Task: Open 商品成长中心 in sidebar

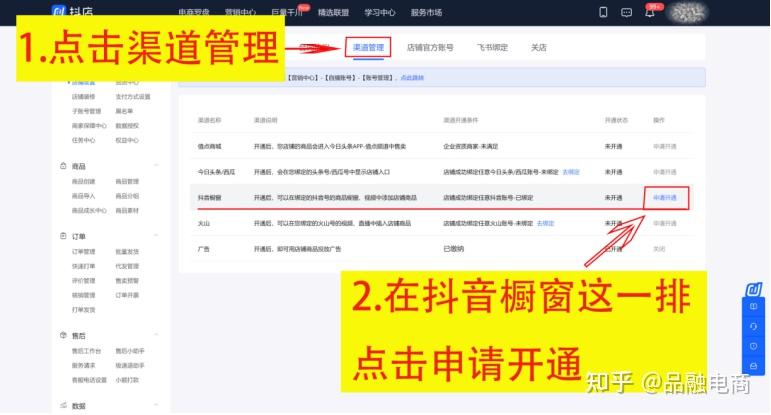Action: pyautogui.click(x=89, y=210)
